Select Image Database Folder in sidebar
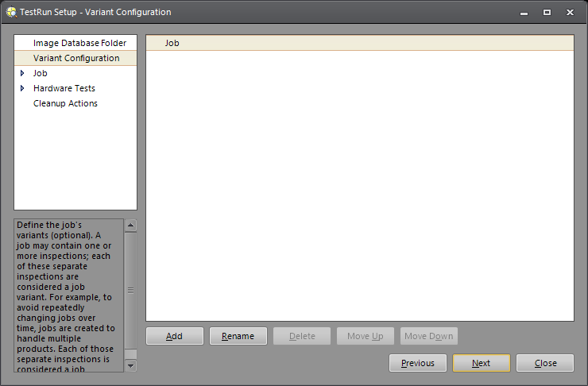The height and width of the screenshot is (386, 588). (79, 42)
